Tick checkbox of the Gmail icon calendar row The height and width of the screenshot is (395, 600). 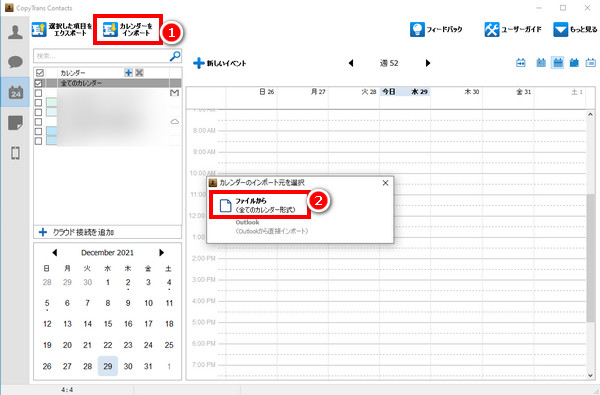pyautogui.click(x=38, y=93)
